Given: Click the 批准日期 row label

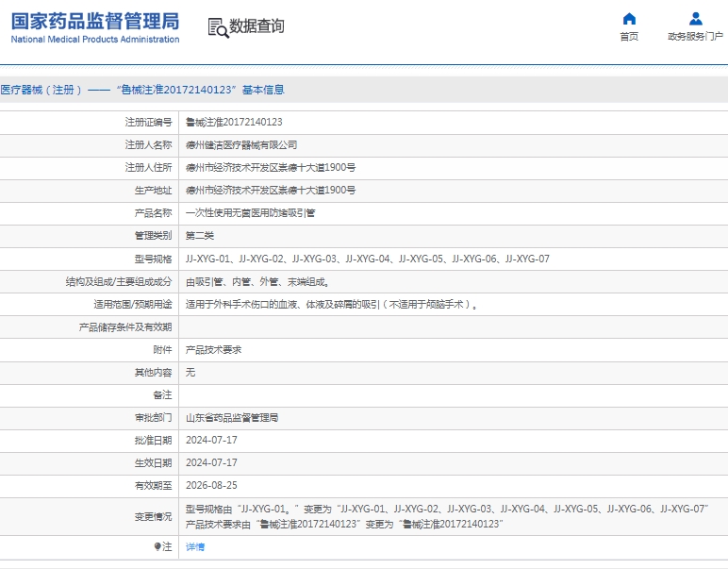Looking at the screenshot, I should 153,441.
